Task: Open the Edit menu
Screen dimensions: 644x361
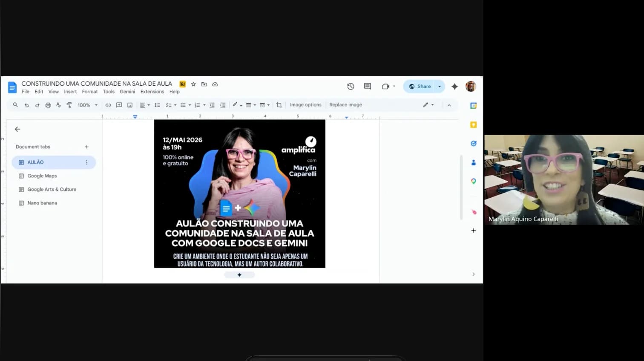Action: [x=39, y=92]
